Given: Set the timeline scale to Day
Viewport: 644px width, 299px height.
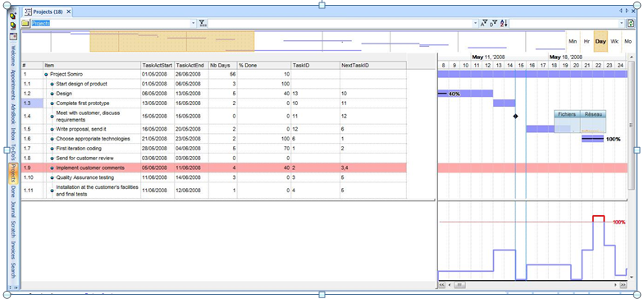Looking at the screenshot, I should (601, 42).
